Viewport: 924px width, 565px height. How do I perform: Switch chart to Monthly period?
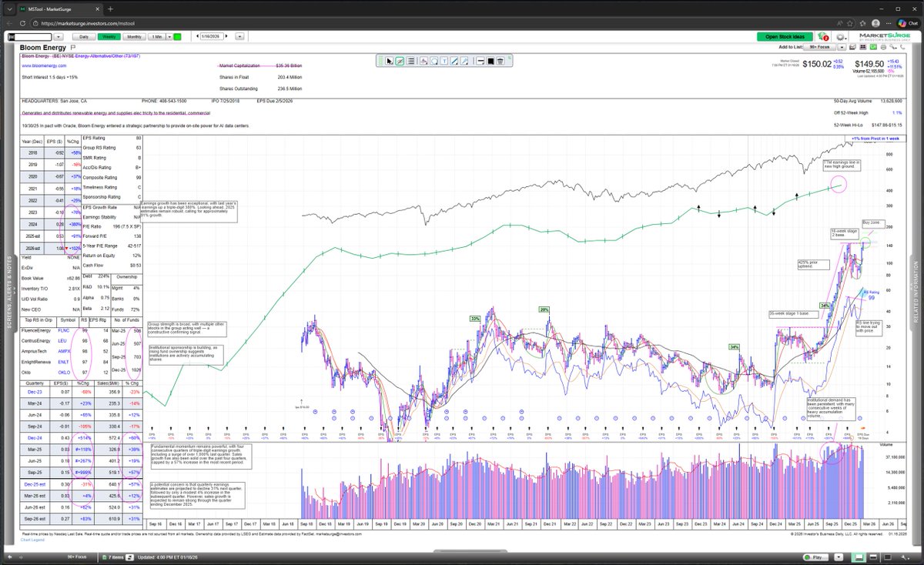[134, 36]
